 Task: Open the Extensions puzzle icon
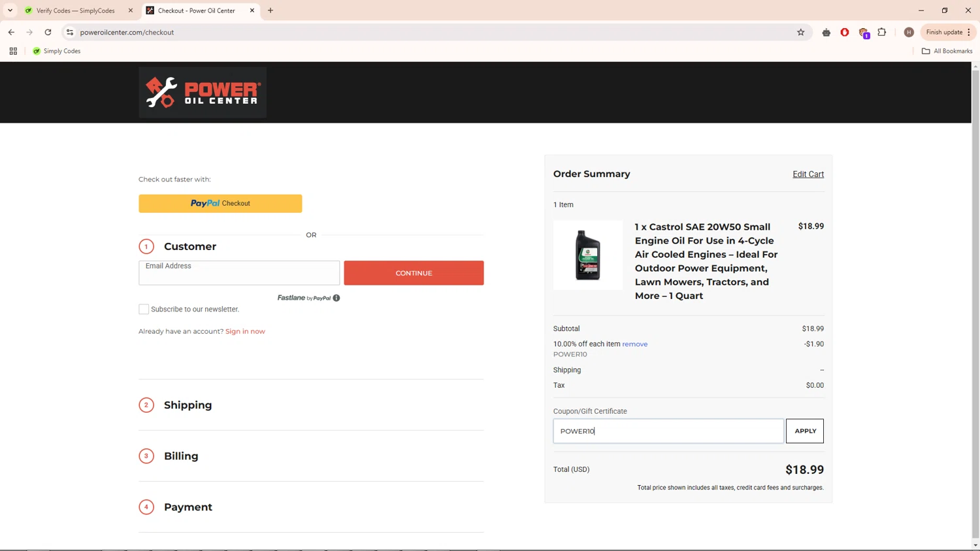pos(882,32)
